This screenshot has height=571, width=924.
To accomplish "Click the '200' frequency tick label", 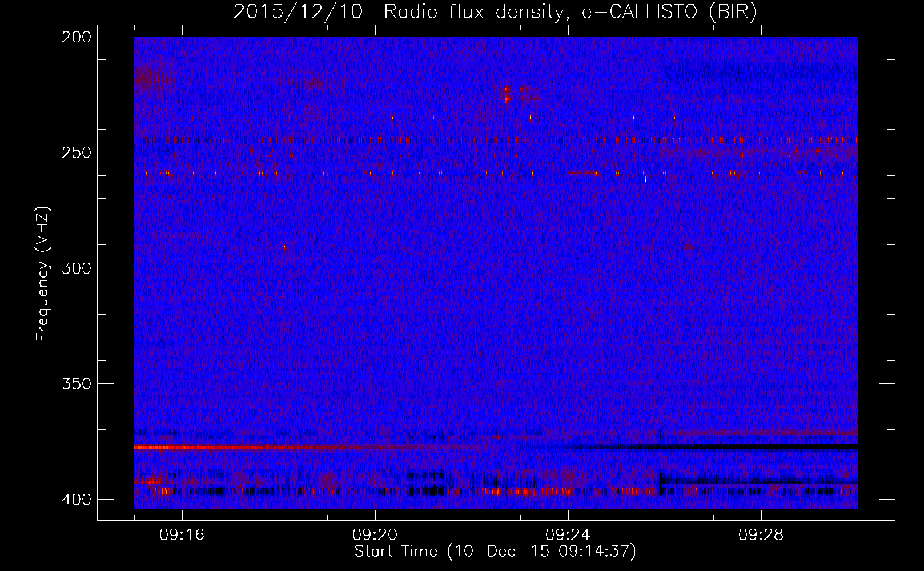I will (76, 37).
